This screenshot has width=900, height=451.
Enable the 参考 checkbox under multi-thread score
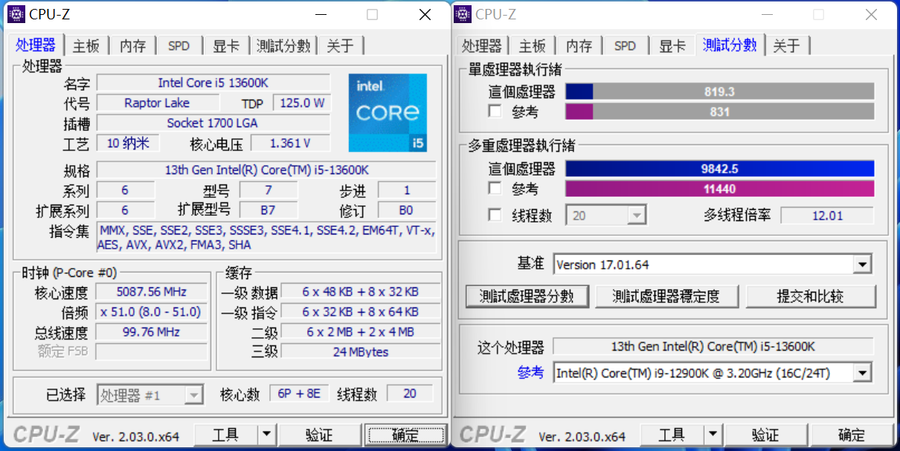[494, 189]
